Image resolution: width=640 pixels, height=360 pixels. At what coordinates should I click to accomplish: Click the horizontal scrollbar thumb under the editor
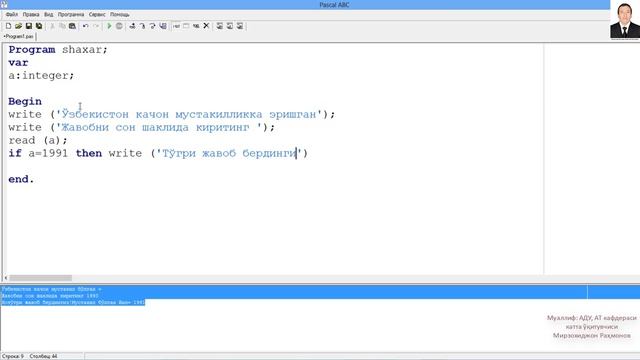(x=40, y=278)
